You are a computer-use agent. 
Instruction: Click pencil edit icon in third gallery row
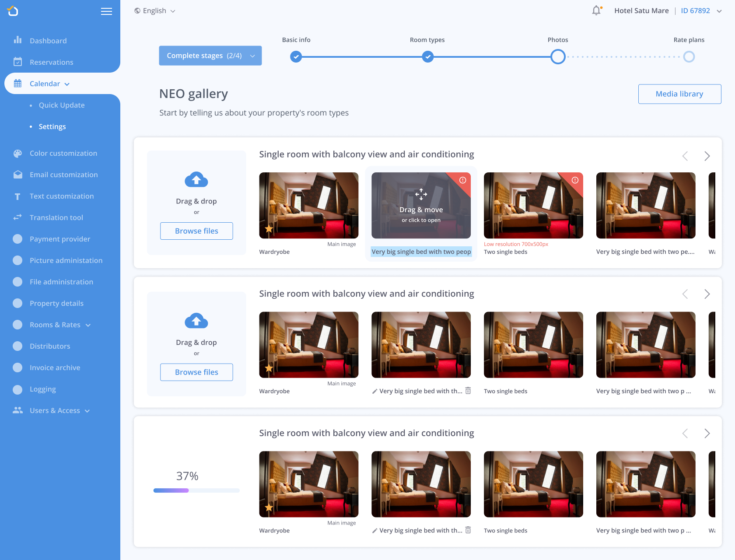[374, 531]
